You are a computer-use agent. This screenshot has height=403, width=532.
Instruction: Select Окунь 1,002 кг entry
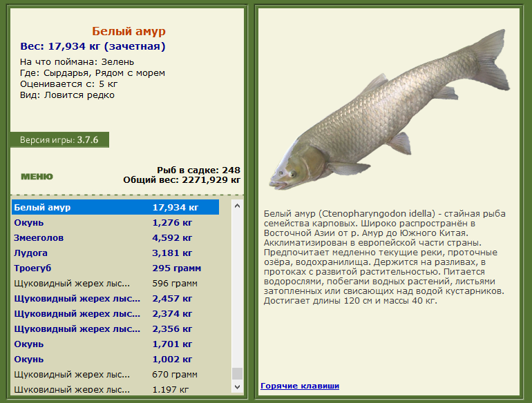(x=115, y=360)
